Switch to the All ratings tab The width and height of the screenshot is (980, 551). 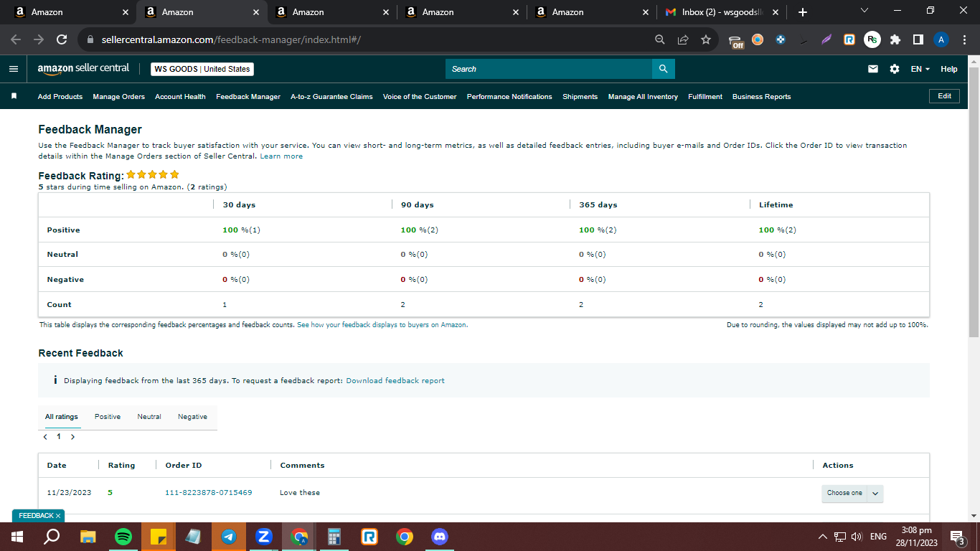coord(62,417)
